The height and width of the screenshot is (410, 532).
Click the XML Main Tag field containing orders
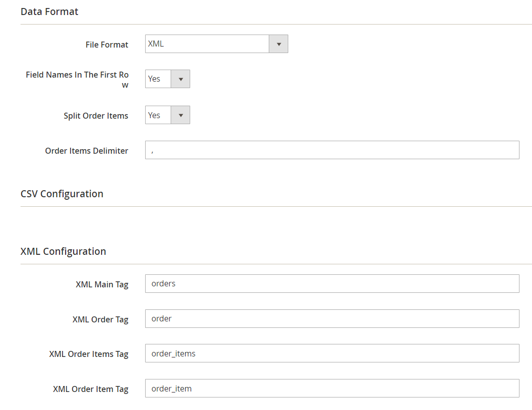(332, 284)
